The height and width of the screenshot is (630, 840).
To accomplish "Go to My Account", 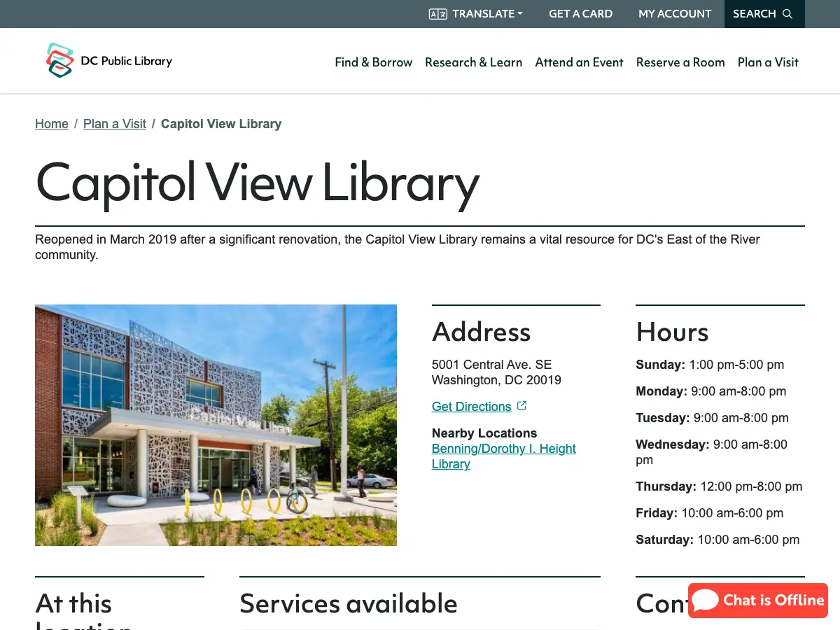I will [x=675, y=14].
